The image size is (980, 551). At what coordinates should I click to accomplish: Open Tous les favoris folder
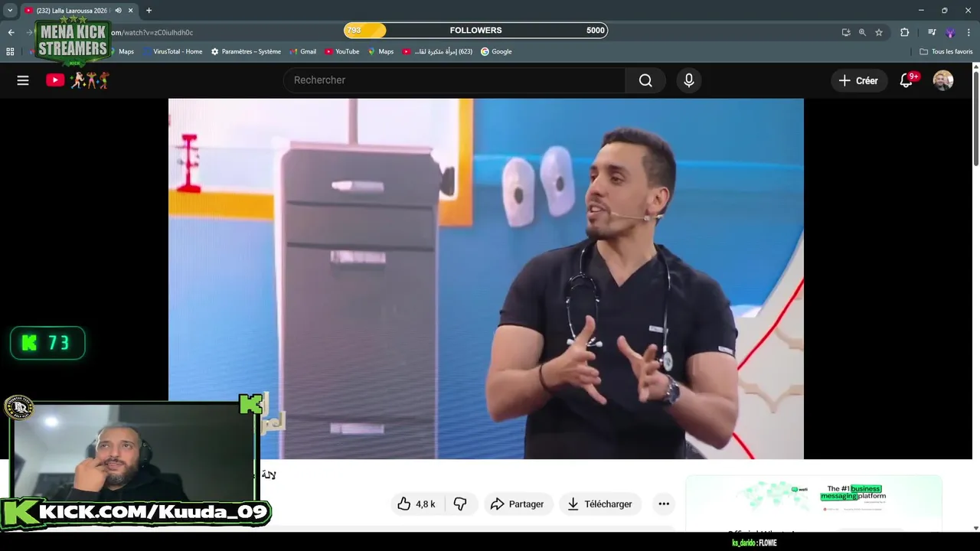(946, 51)
